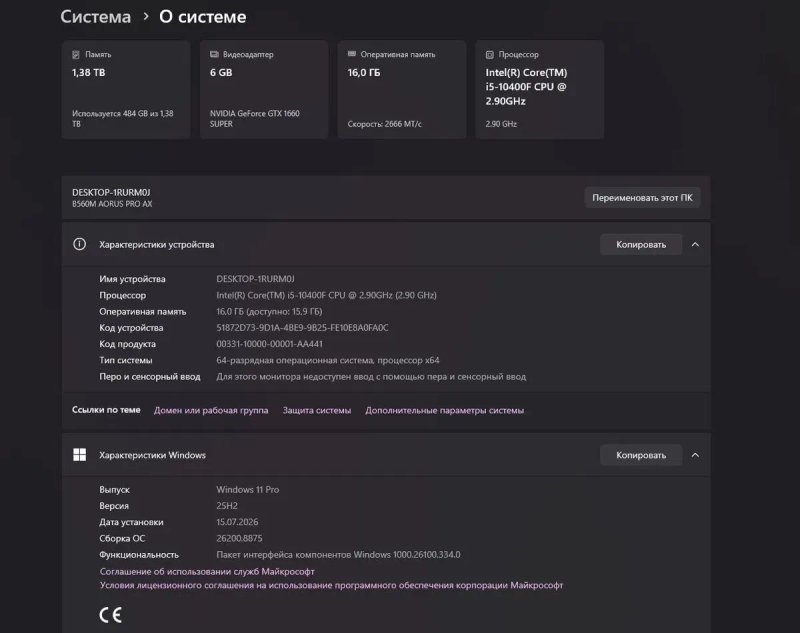Viewport: 800px width, 633px height.
Task: Select device name DESKTOP-1RURM0J value text
Action: [255, 279]
